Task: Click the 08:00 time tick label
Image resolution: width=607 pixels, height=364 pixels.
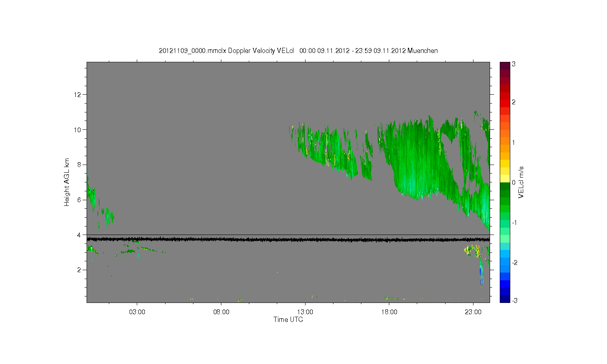Action: [221, 312]
